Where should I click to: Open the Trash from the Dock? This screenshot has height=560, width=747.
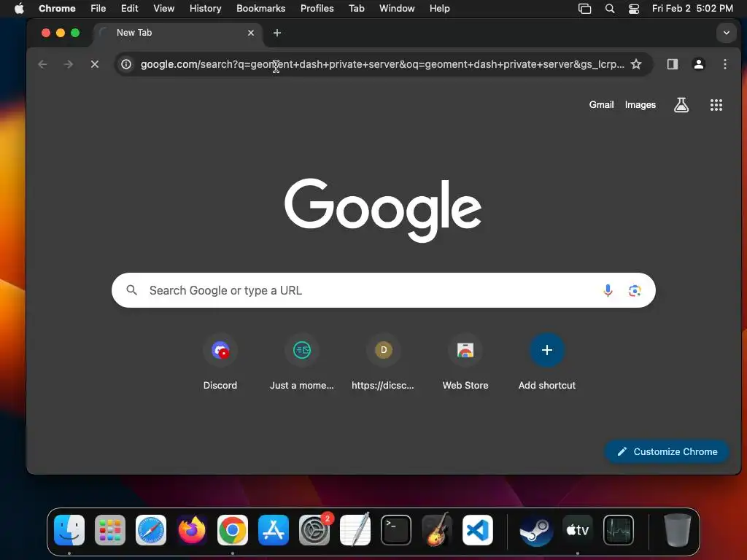click(678, 530)
